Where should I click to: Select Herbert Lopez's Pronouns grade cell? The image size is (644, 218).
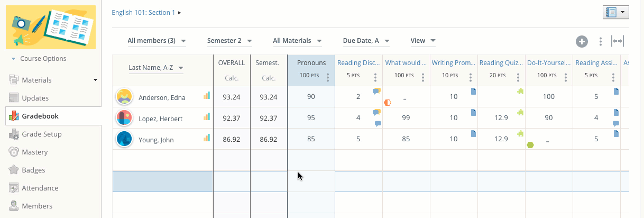[x=311, y=118]
